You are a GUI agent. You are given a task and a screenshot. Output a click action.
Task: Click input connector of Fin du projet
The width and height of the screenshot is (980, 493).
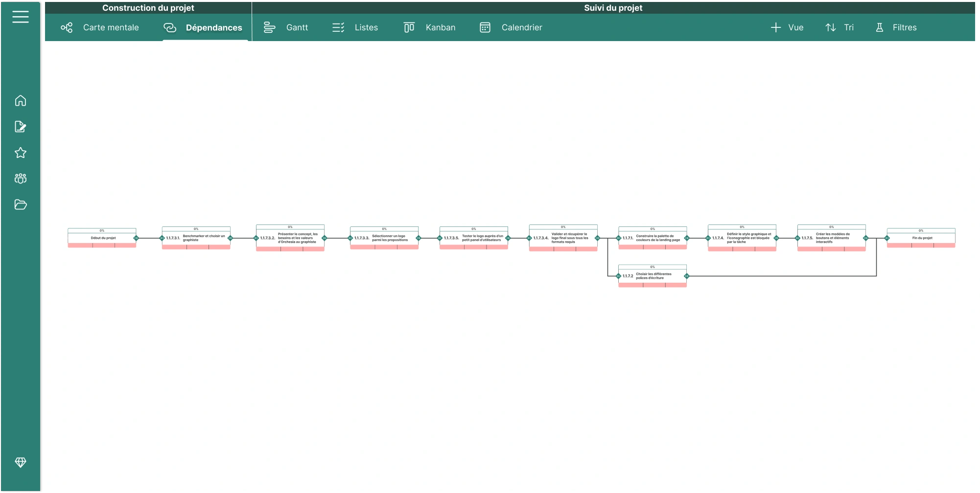[x=887, y=238]
